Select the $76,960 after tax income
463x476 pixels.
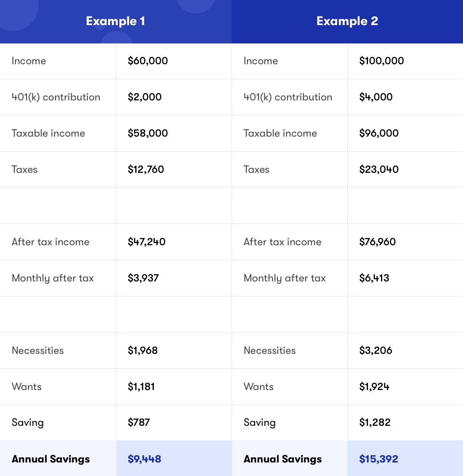point(377,242)
